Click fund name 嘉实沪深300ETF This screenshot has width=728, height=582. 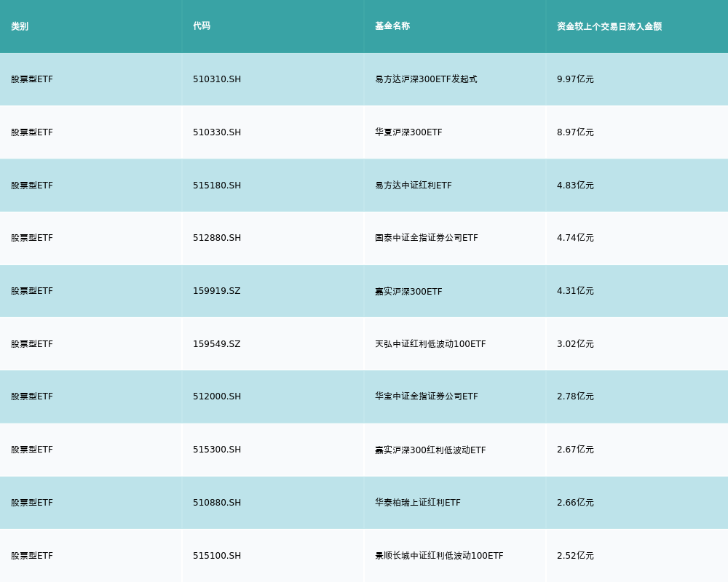pyautogui.click(x=408, y=292)
